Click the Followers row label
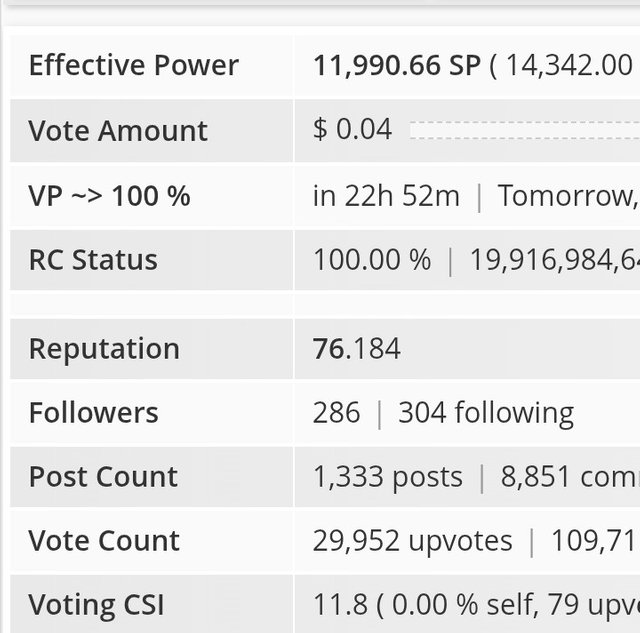This screenshot has height=633, width=640. (93, 413)
